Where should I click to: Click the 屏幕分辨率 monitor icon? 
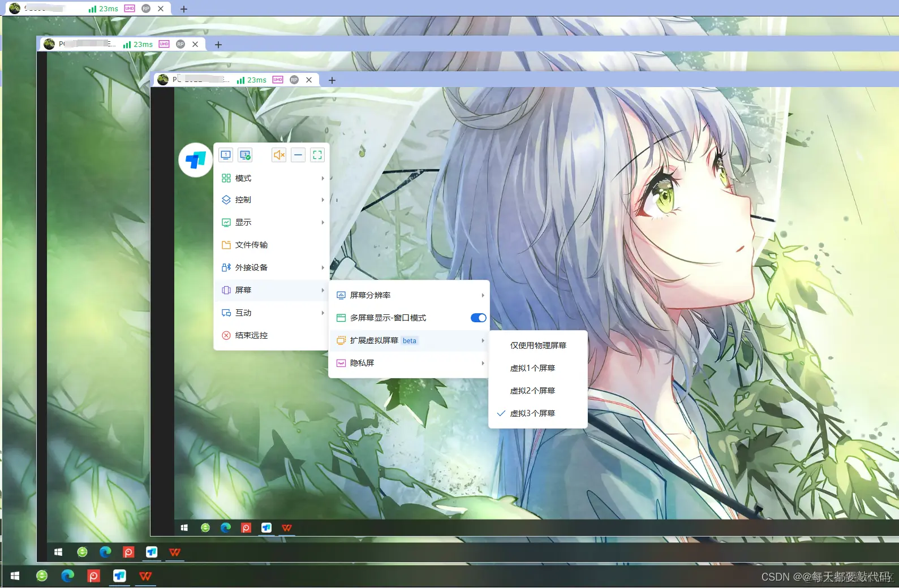(x=341, y=295)
